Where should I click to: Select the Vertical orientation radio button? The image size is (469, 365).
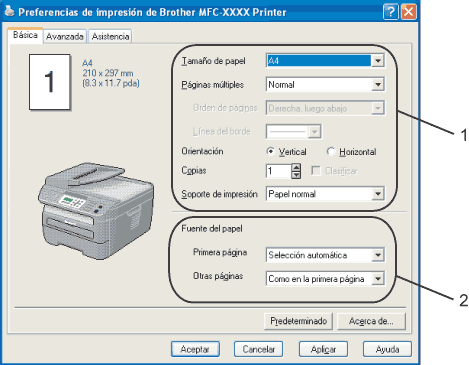[x=271, y=152]
